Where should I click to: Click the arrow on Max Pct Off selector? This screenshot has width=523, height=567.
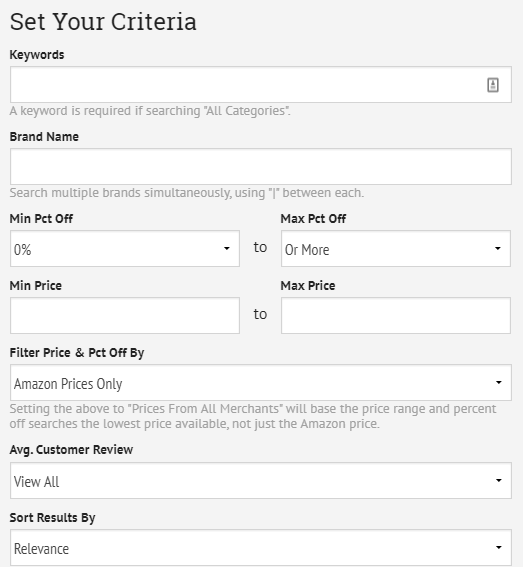[x=498, y=248]
